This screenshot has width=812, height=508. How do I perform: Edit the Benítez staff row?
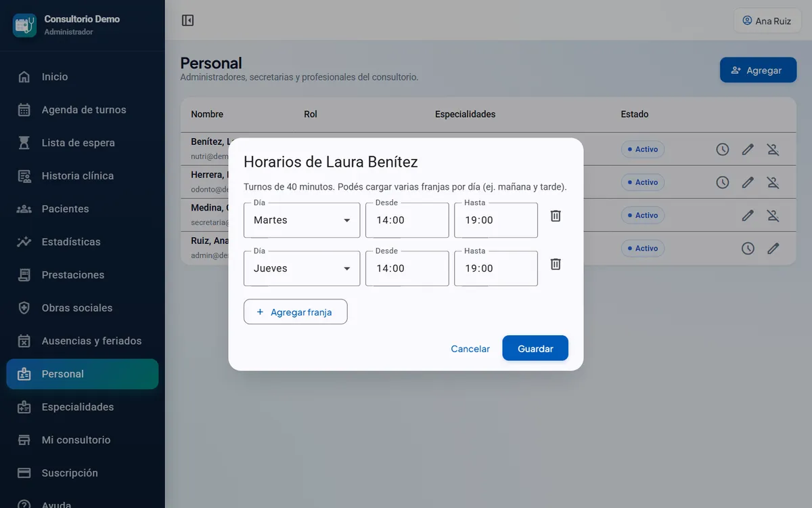click(x=748, y=149)
